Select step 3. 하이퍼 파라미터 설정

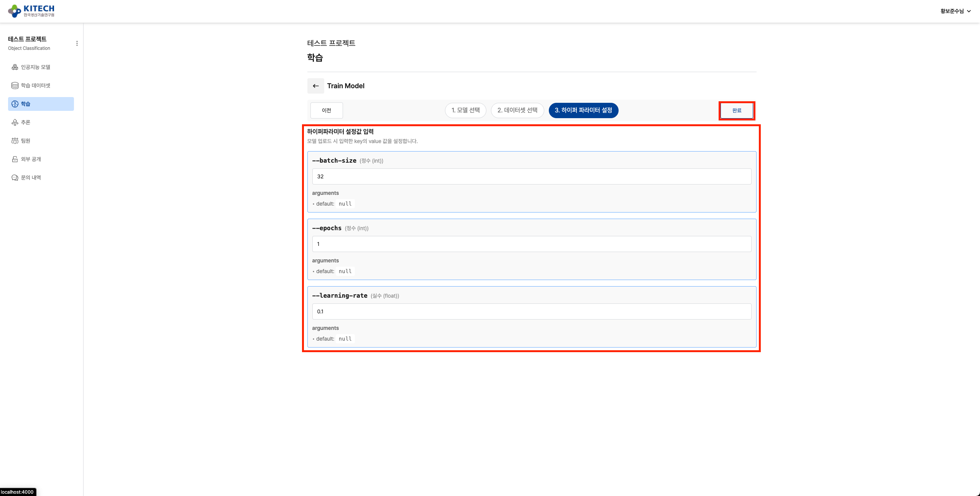point(583,110)
